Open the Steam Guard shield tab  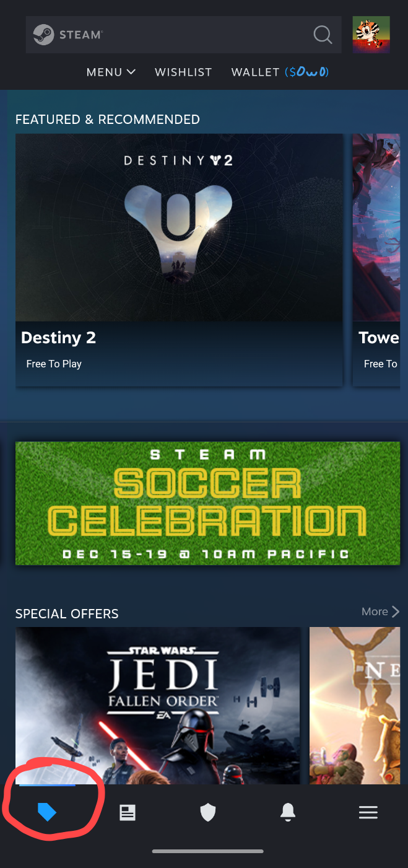[208, 813]
